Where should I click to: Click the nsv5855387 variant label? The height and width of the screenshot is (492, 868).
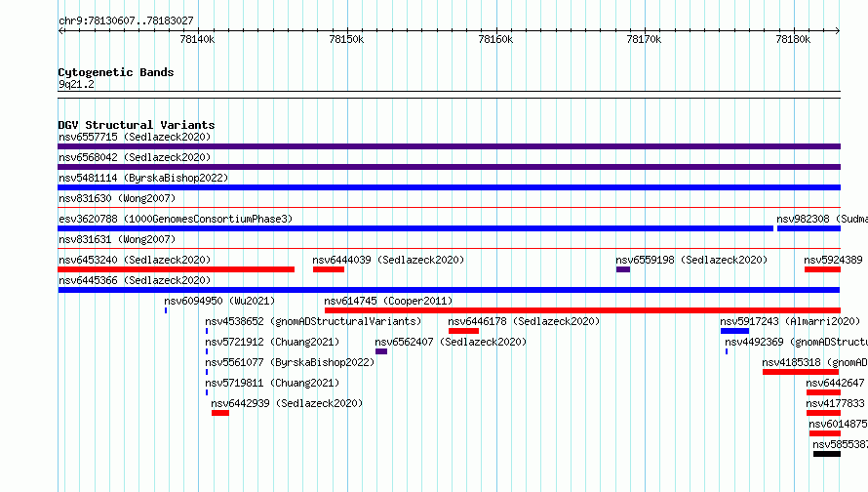[840, 444]
